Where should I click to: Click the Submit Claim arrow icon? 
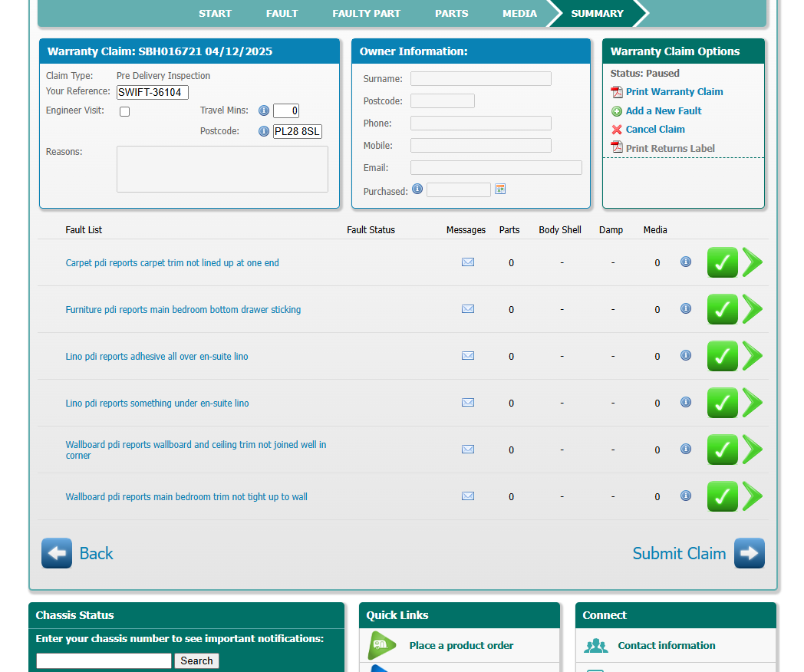coord(749,553)
